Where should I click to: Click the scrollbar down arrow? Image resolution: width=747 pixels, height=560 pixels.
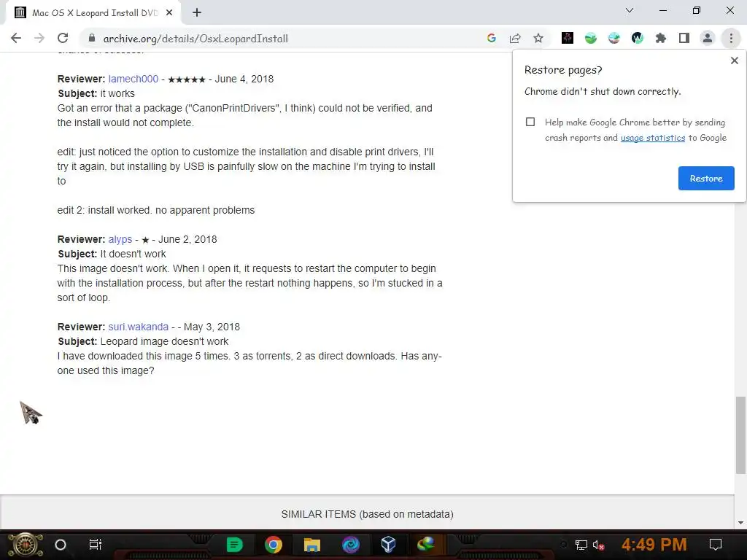[740, 522]
